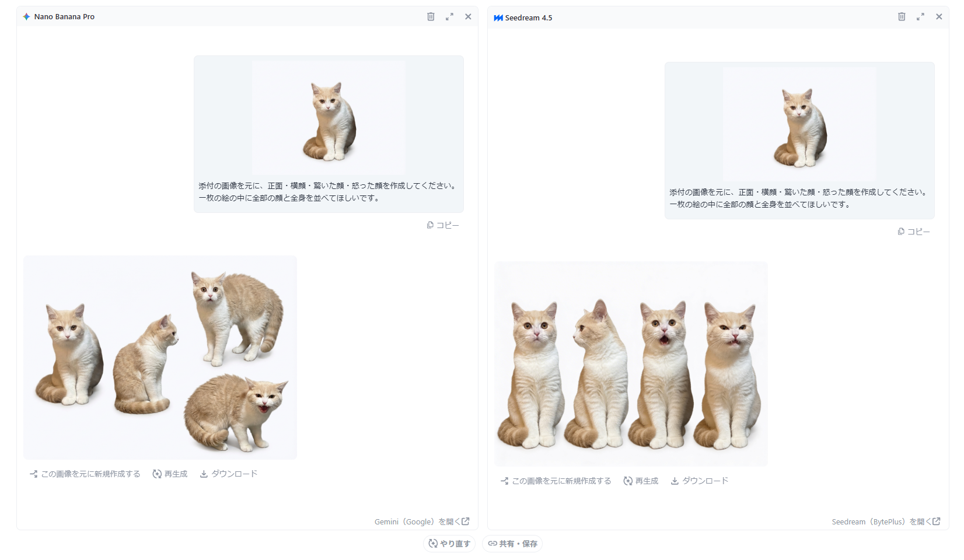
Task: Click the download icon below Seedream result
Action: [x=674, y=481]
